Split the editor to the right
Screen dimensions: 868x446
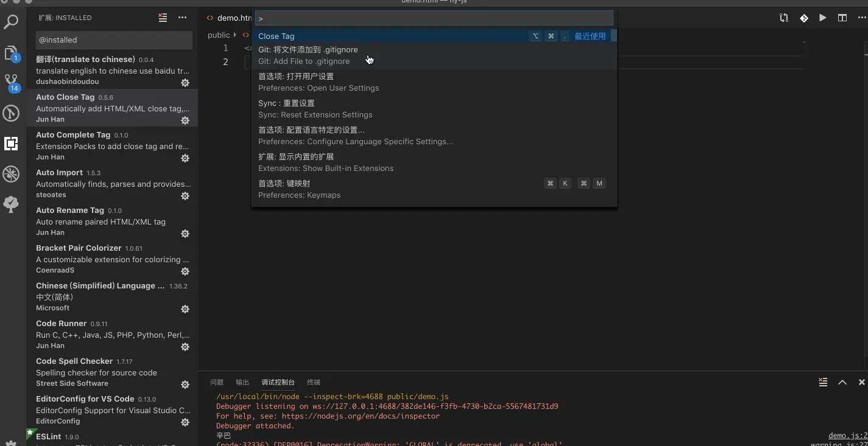[x=842, y=18]
